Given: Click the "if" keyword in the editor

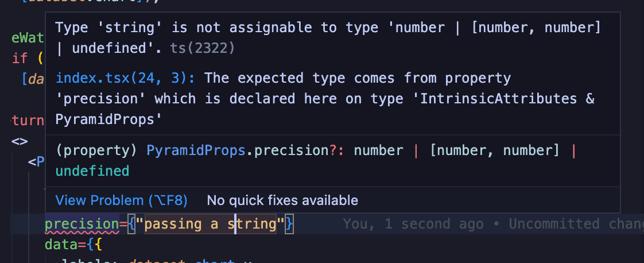Looking at the screenshot, I should (20, 59).
